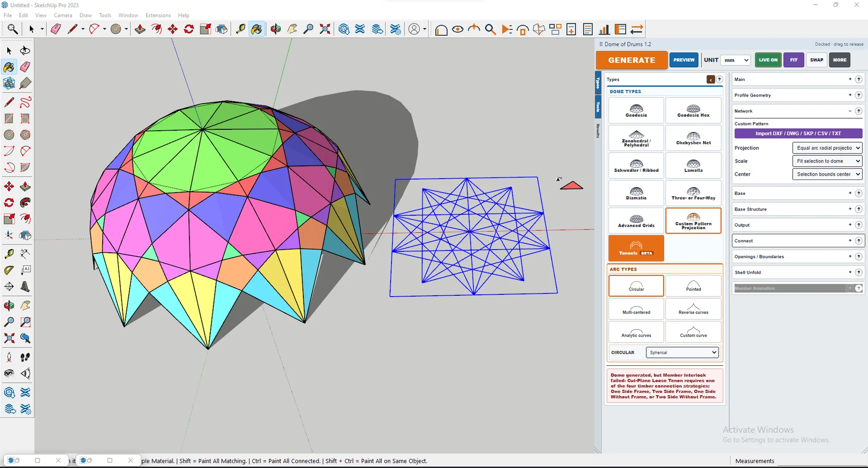868x468 pixels.
Task: Click the swap arrows icon in Dome toolbar
Action: (637, 29)
